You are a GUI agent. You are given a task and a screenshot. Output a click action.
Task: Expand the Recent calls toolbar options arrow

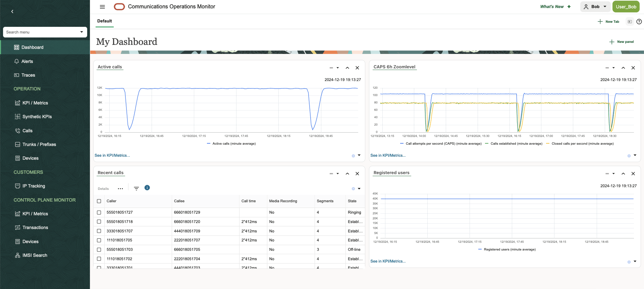(x=359, y=189)
